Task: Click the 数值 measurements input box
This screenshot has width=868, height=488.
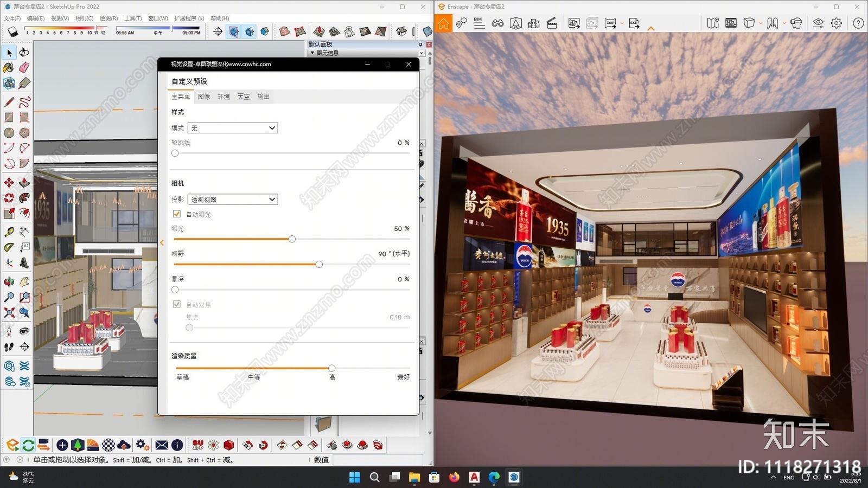Action: click(378, 460)
